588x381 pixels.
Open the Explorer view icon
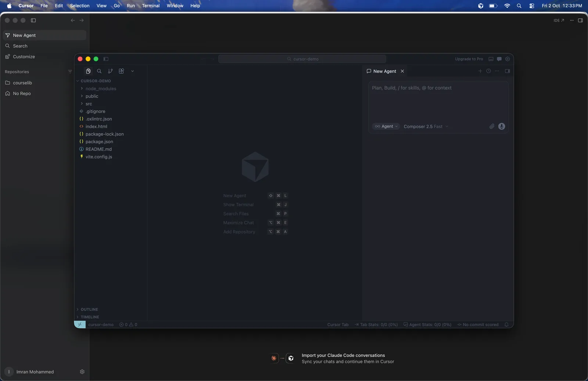pyautogui.click(x=88, y=71)
